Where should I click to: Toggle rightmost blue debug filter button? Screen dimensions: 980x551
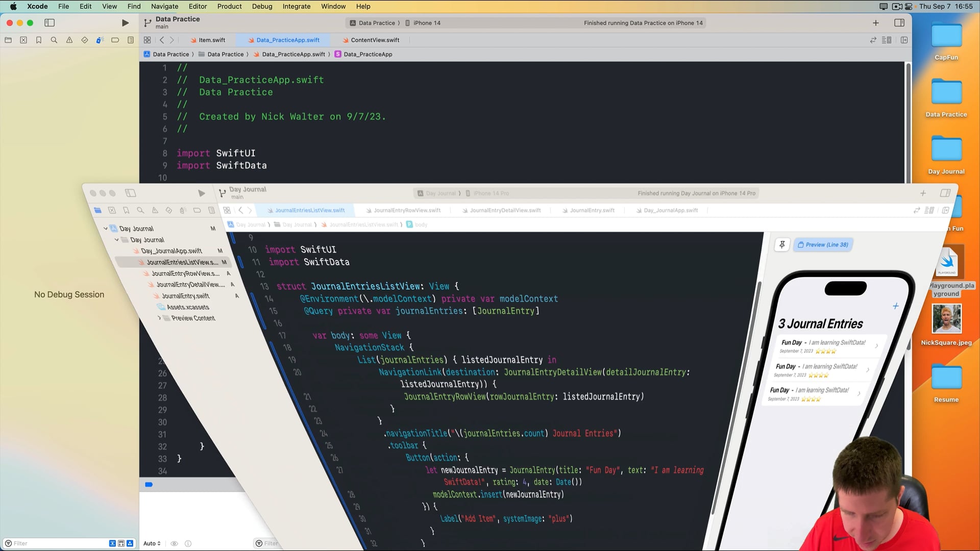(130, 543)
